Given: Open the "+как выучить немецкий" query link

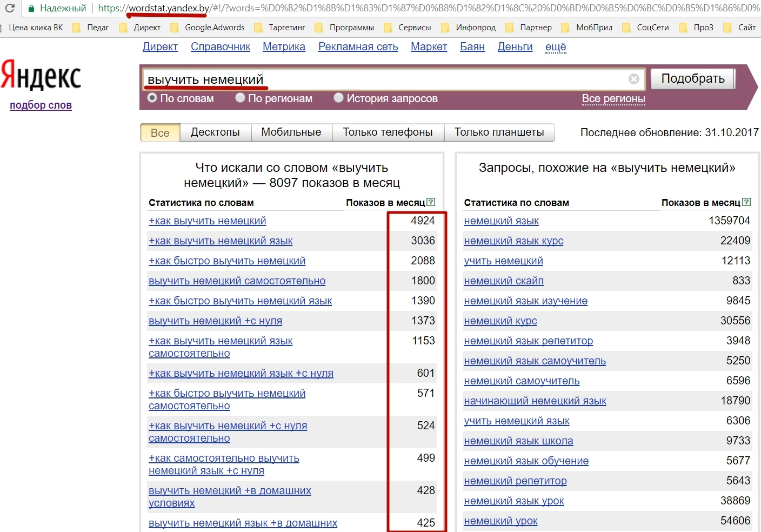Looking at the screenshot, I should click(208, 221).
